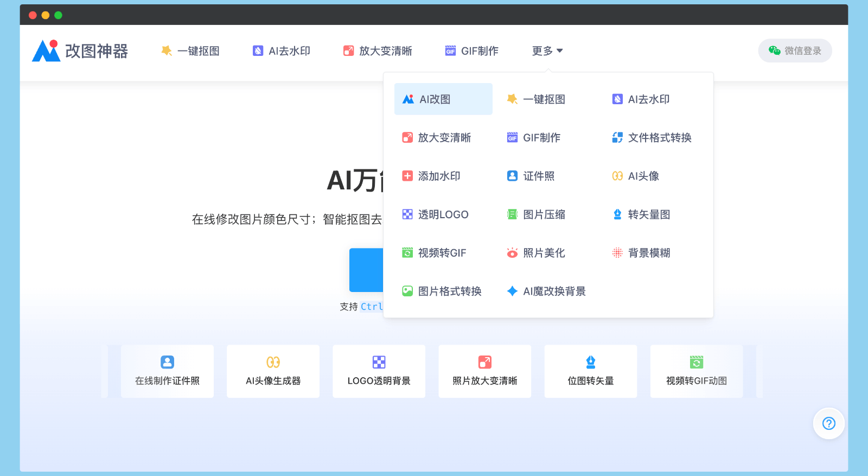Click the 视频转GIF动图 card icon
868x476 pixels.
(697, 362)
